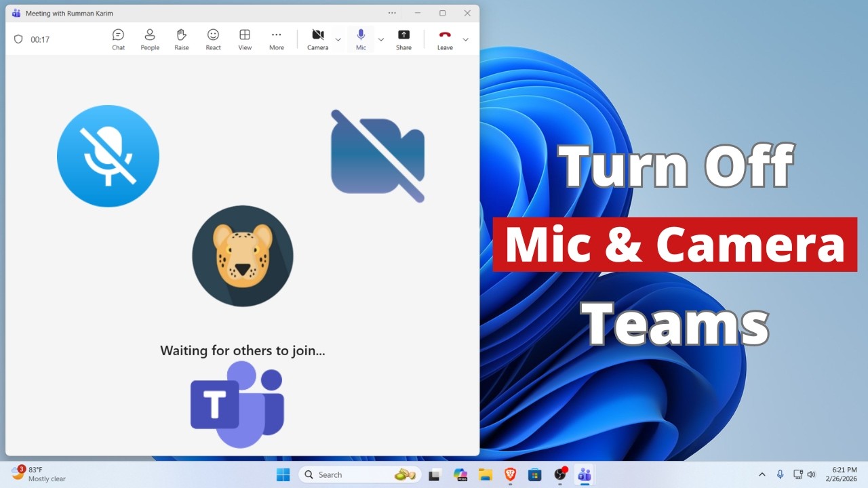Switch to Teams app in taskbar

click(585, 474)
